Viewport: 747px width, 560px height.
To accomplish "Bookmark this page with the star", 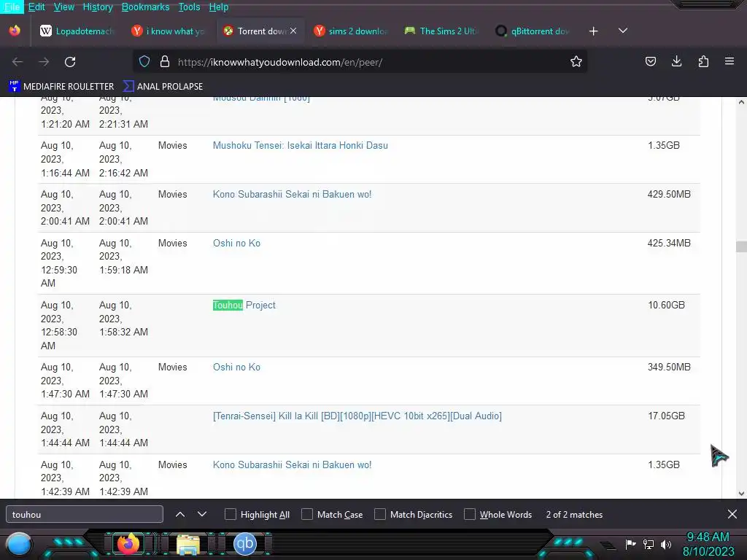I will [576, 61].
